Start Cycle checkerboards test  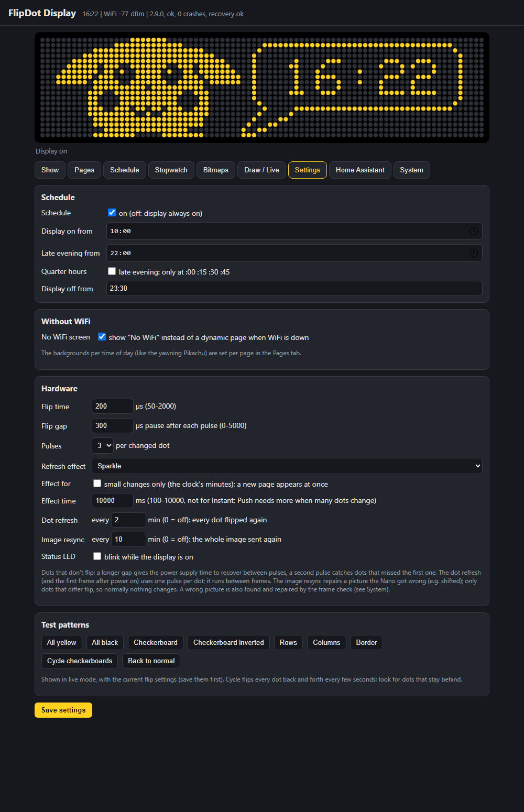pos(80,661)
